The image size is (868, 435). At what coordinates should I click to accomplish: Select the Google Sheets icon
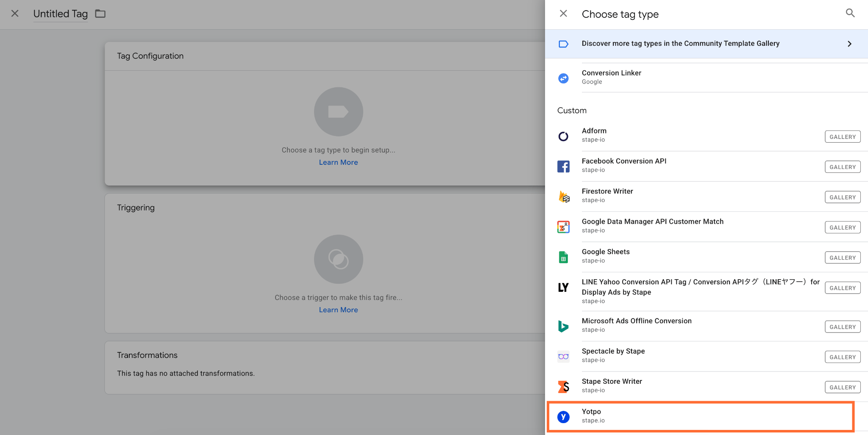pos(563,257)
